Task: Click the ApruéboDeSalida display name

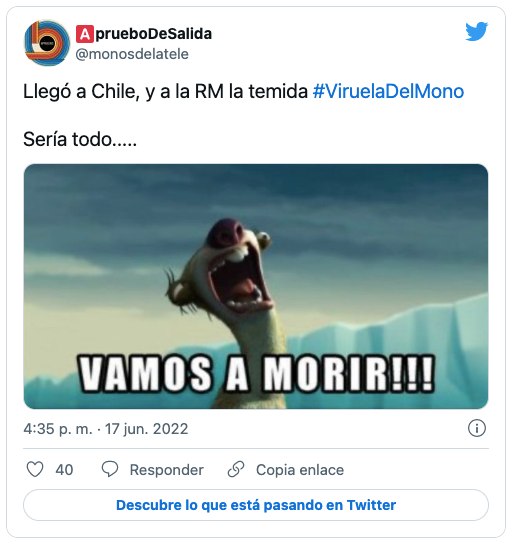Action: click(x=144, y=34)
